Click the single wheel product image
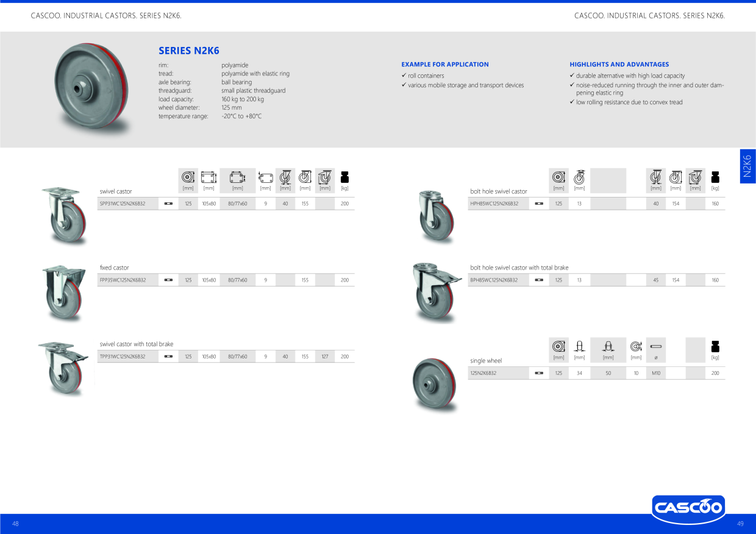The height and width of the screenshot is (534, 756). tap(435, 386)
